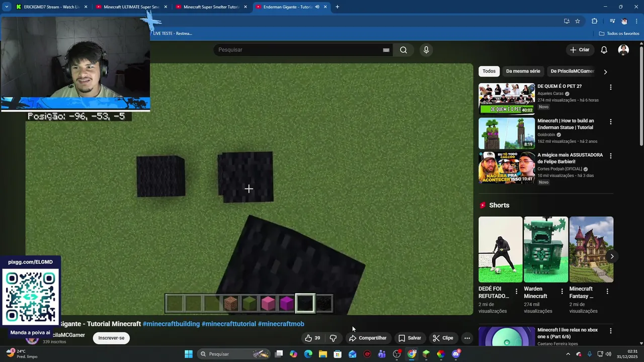Open Enderman Statue tutorial video title
Screen dimensions: 644x362
566,124
